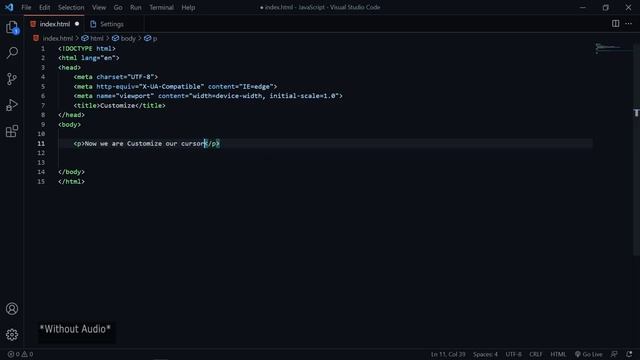Click the Split Editor Right icon
Viewport: 640px width, 360px height.
click(615, 24)
